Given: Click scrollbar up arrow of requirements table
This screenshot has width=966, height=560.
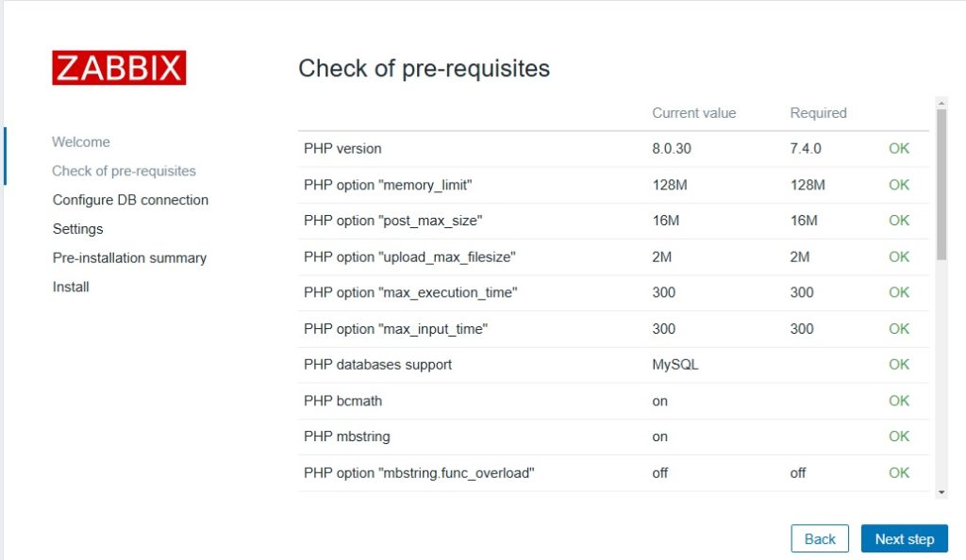Looking at the screenshot, I should coord(941,102).
